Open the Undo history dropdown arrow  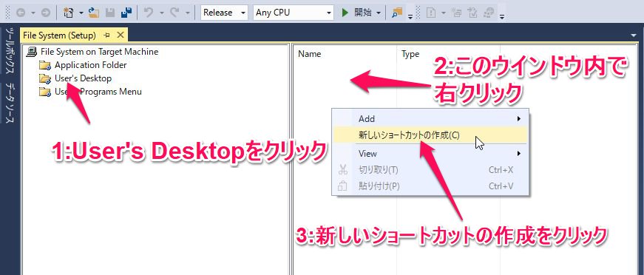[x=162, y=13]
